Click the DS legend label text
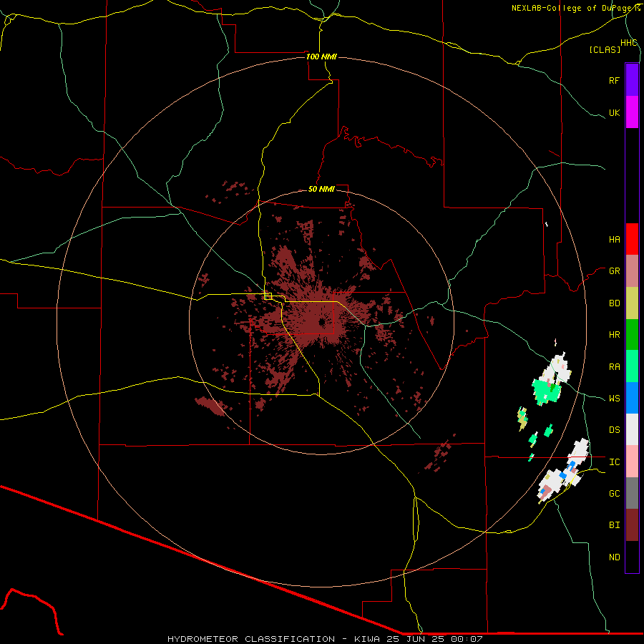This screenshot has height=644, width=644. [614, 430]
